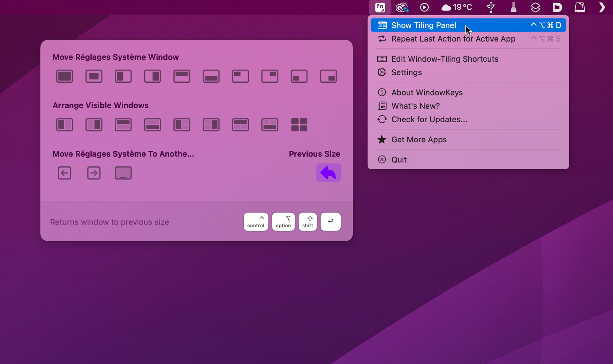This screenshot has height=364, width=613.
Task: Move window to display on the right
Action: click(x=94, y=173)
